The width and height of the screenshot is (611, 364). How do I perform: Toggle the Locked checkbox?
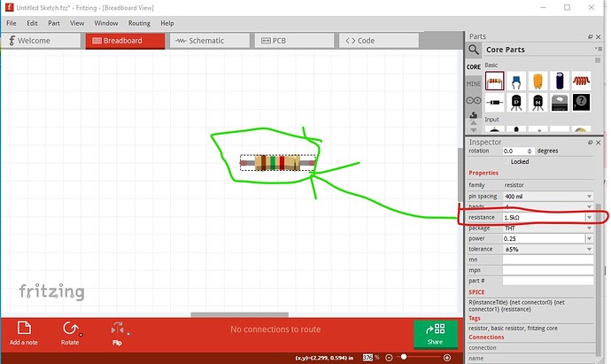pyautogui.click(x=507, y=162)
